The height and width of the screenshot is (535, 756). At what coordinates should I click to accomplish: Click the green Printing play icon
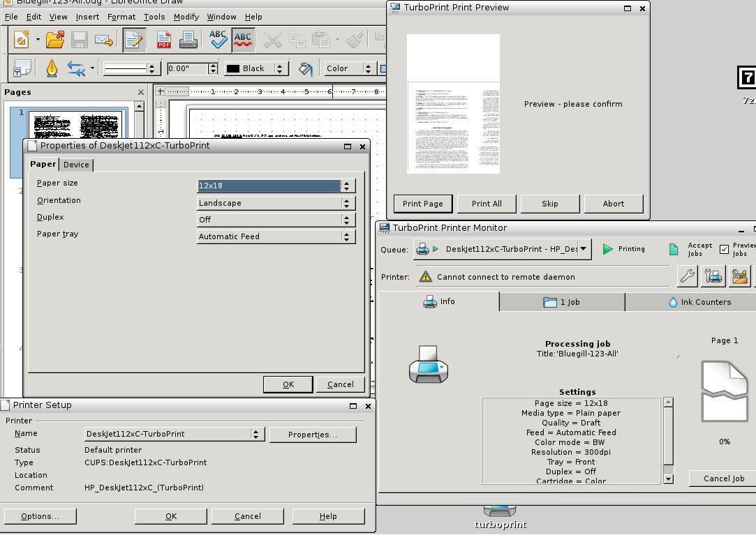click(x=607, y=249)
